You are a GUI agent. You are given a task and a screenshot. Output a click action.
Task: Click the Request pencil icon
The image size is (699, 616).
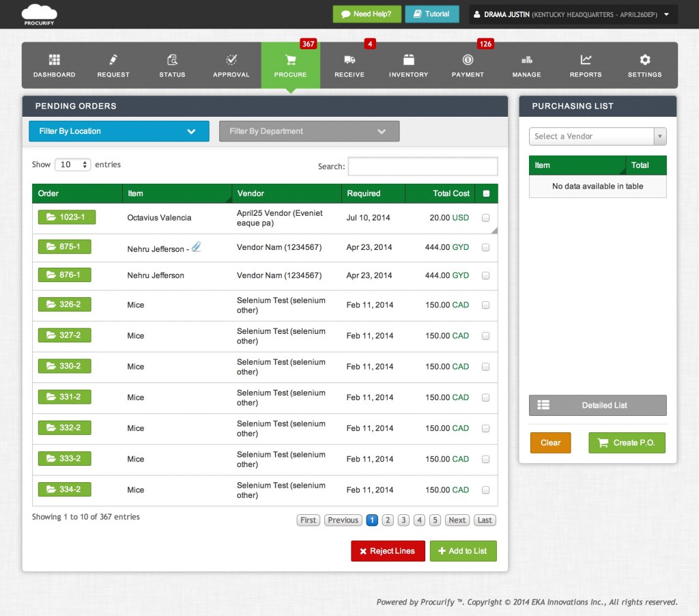(x=113, y=60)
